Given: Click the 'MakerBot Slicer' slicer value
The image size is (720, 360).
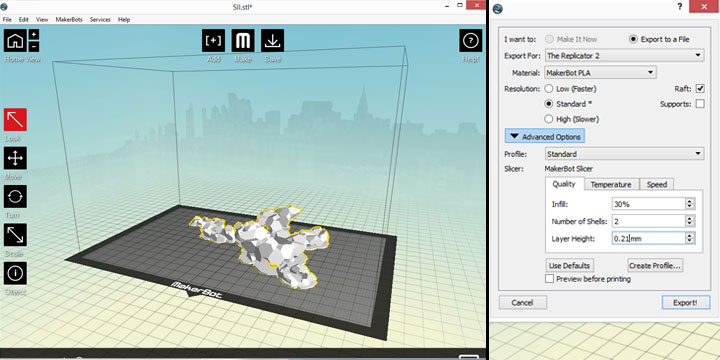Looking at the screenshot, I should (568, 169).
